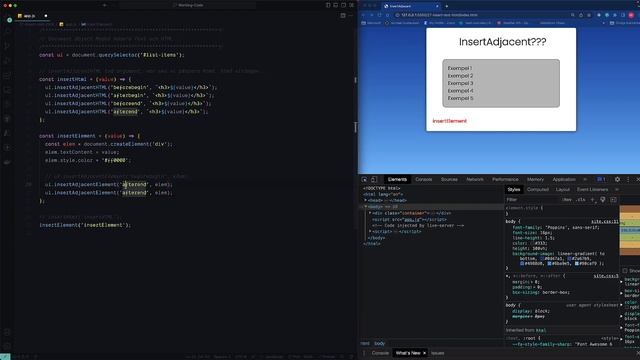Expand the div class container node
The image size is (640, 360).
(x=370, y=213)
